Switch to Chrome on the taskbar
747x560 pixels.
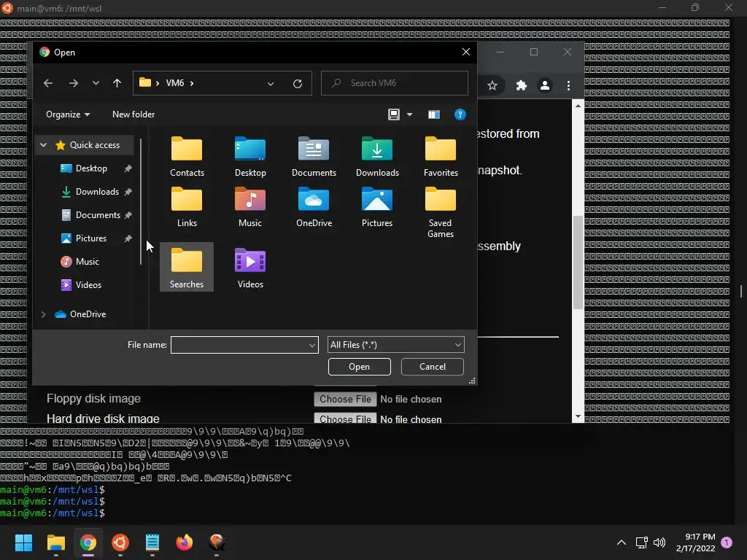pos(88,542)
